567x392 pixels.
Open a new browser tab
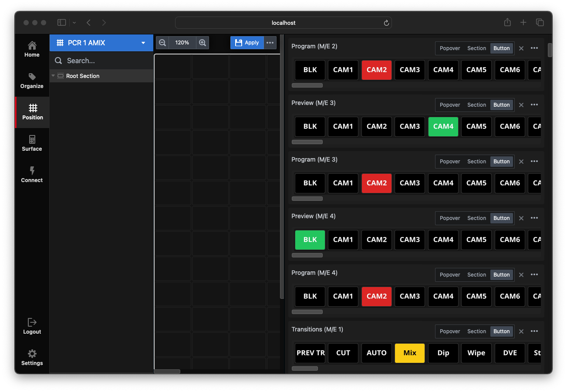pyautogui.click(x=523, y=22)
